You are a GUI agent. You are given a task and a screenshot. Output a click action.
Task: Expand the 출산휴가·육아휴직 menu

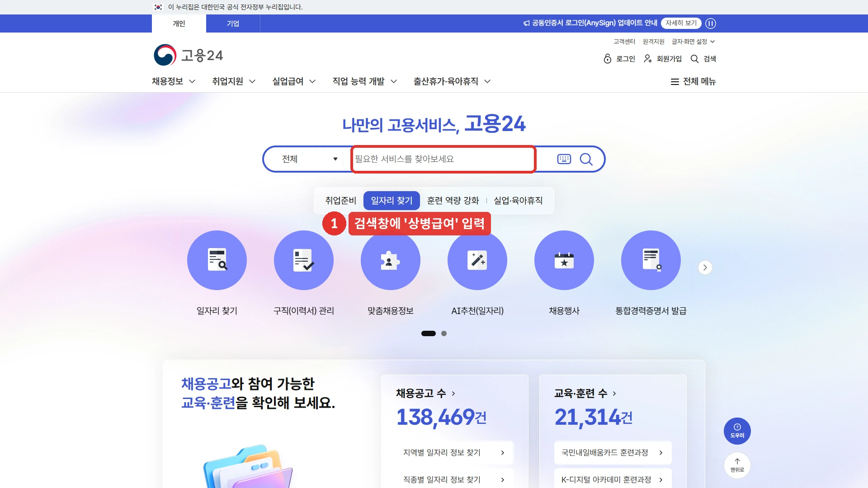click(x=452, y=81)
